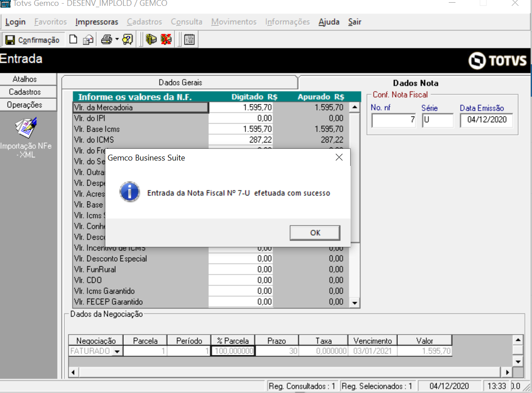Click the yellow stacked records icon
The image size is (532, 393).
[151, 40]
